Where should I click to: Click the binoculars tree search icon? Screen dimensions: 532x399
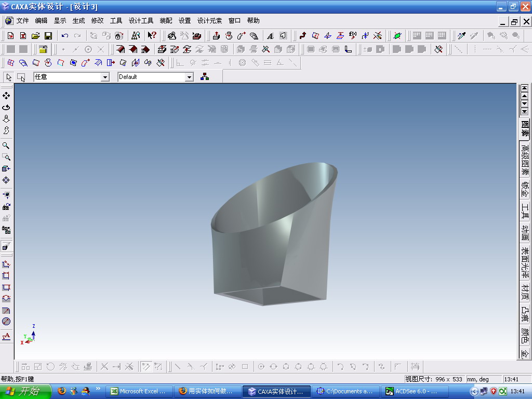click(x=136, y=36)
